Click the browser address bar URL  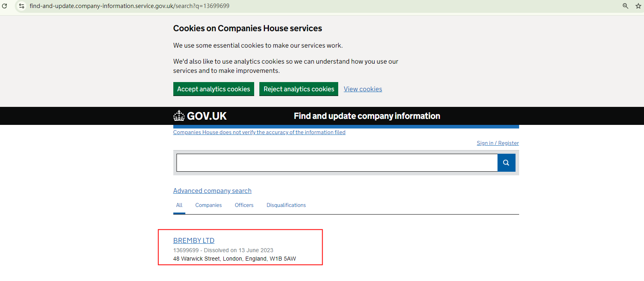point(129,6)
